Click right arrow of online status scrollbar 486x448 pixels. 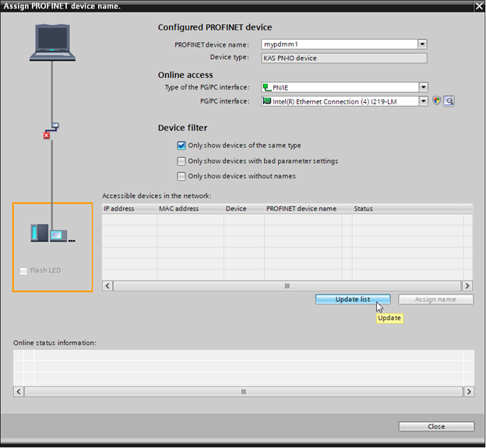(469, 392)
